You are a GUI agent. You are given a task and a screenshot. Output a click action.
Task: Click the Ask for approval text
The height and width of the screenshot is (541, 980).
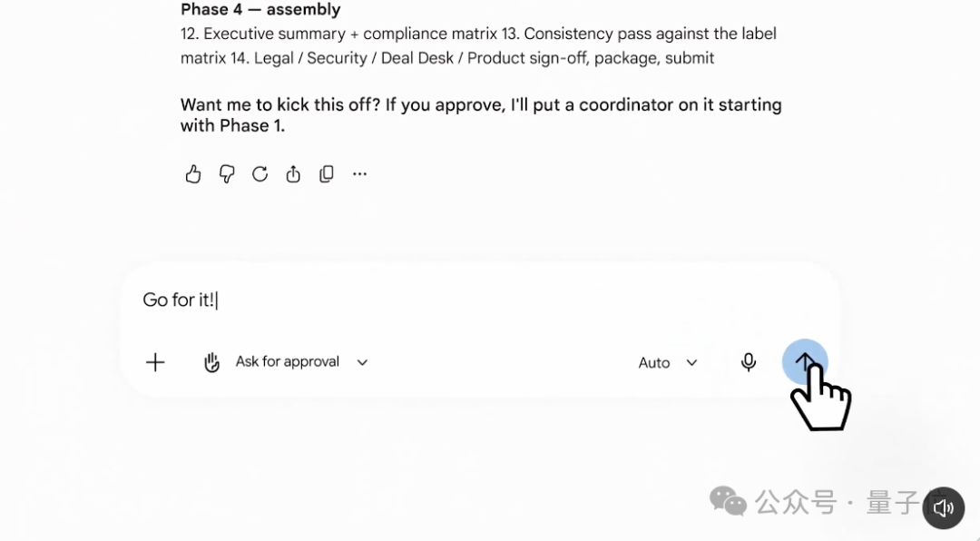click(288, 361)
